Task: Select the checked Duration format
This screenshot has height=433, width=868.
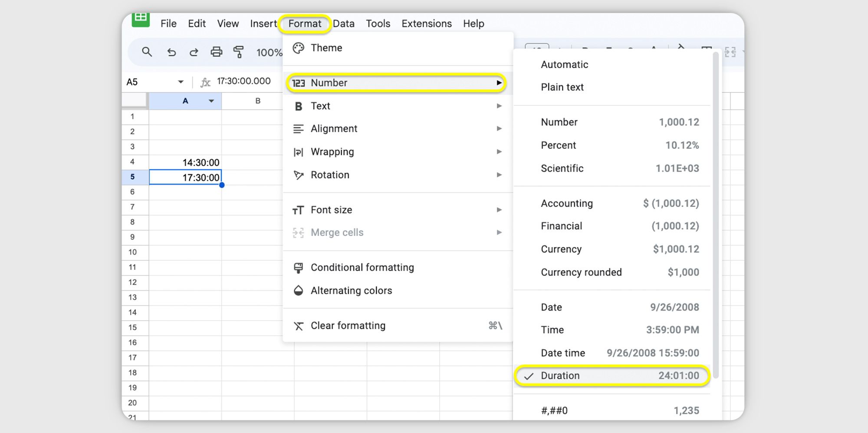Action: (x=560, y=376)
